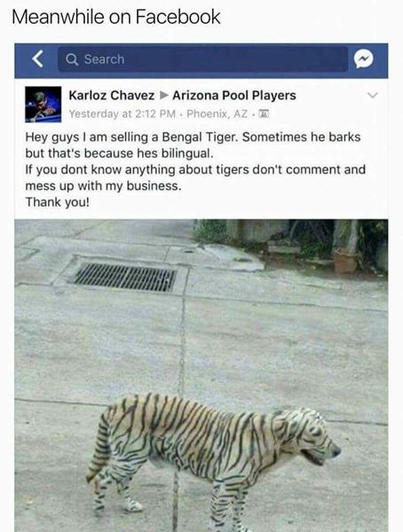Viewport: 403px width, 532px height.
Task: Expand post options with the chevron arrow
Action: pos(373,96)
